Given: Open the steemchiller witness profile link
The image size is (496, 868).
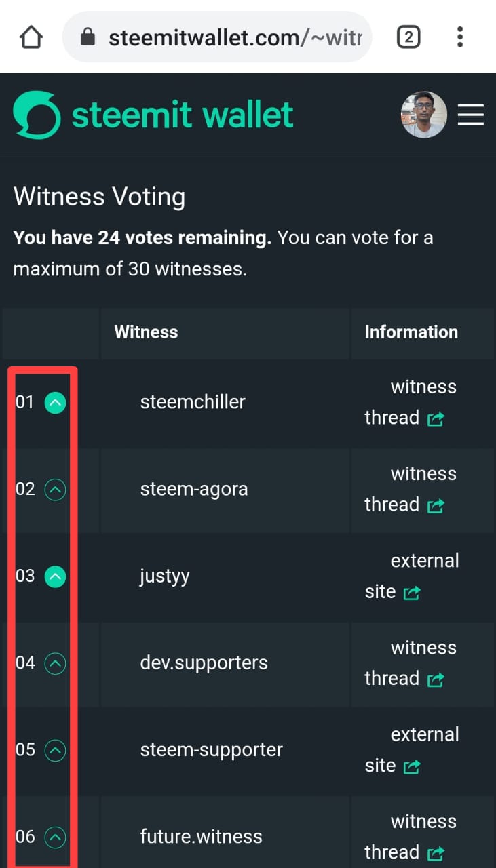Looking at the screenshot, I should (193, 402).
